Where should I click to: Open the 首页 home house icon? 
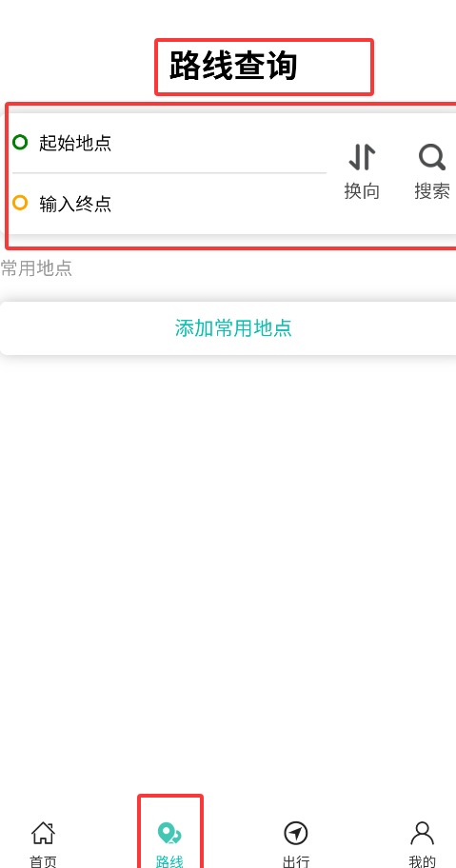[43, 833]
